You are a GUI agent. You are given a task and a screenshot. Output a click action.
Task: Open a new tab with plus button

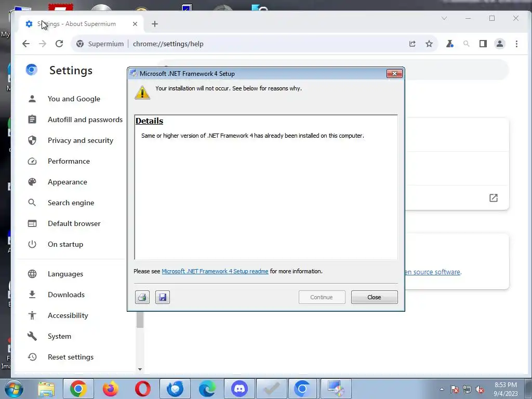(155, 24)
